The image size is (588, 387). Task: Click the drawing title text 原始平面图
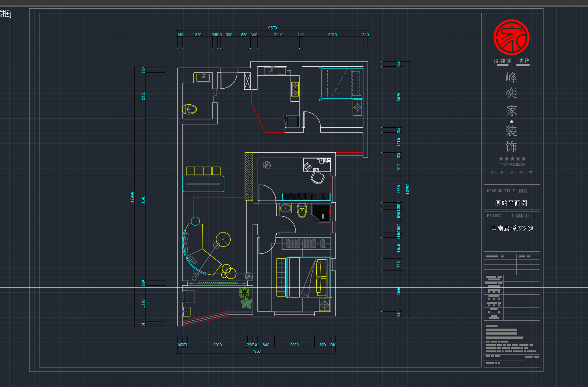pyautogui.click(x=511, y=203)
